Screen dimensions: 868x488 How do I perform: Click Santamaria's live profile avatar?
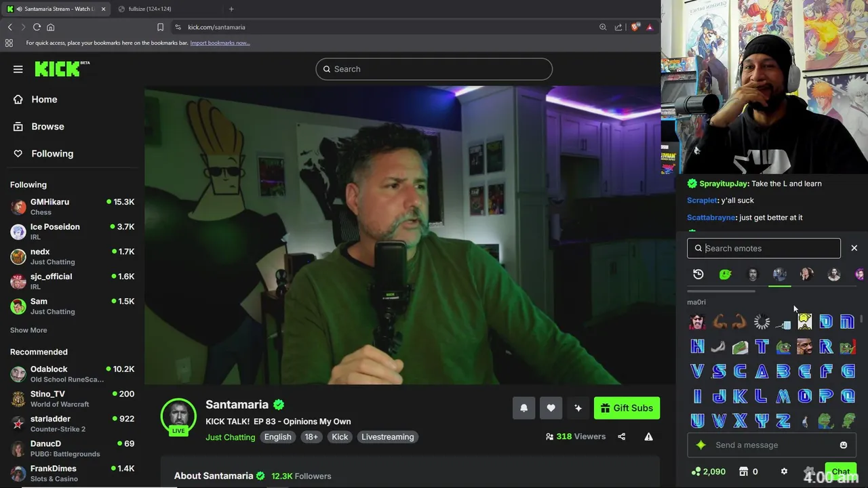178,416
